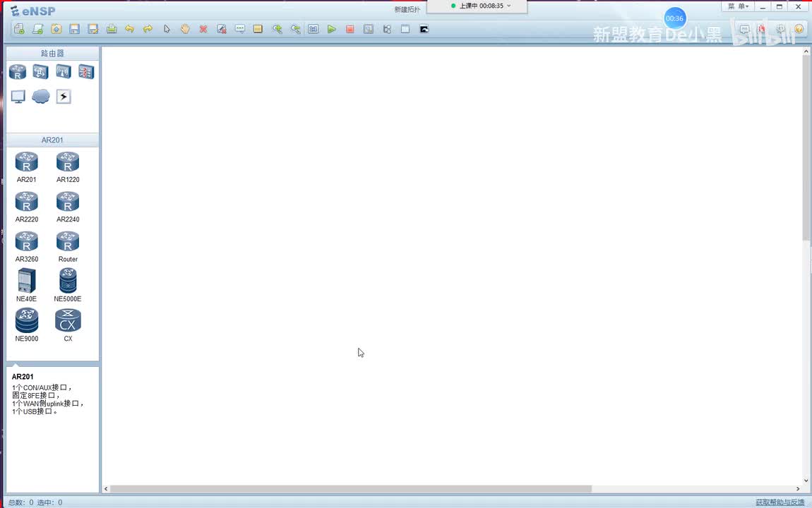Pick the AR2240 router device

pos(68,207)
